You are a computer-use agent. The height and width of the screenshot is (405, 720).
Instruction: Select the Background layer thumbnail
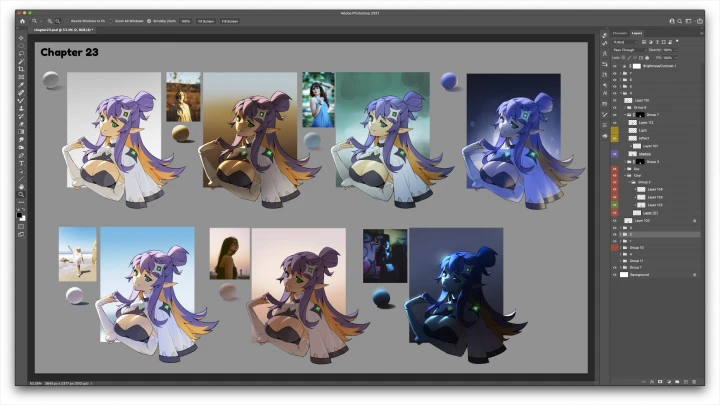click(624, 275)
